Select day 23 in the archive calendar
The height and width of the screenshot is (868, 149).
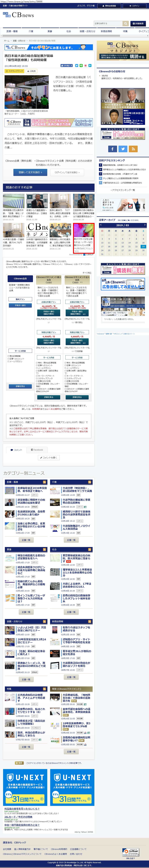(143, 246)
